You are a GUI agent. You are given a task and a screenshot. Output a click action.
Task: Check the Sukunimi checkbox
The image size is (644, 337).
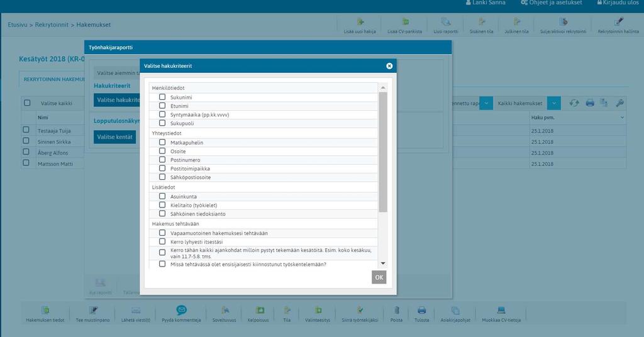pos(162,97)
